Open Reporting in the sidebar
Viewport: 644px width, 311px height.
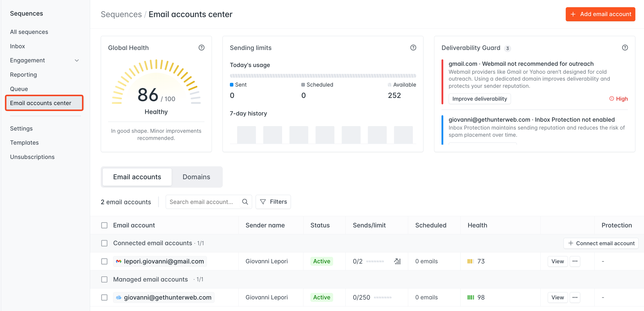coord(24,75)
